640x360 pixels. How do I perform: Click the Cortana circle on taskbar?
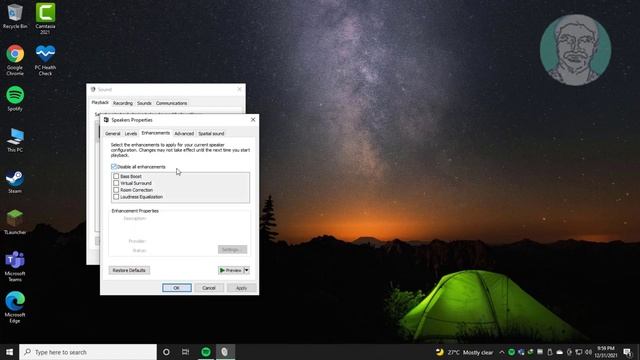pyautogui.click(x=166, y=352)
